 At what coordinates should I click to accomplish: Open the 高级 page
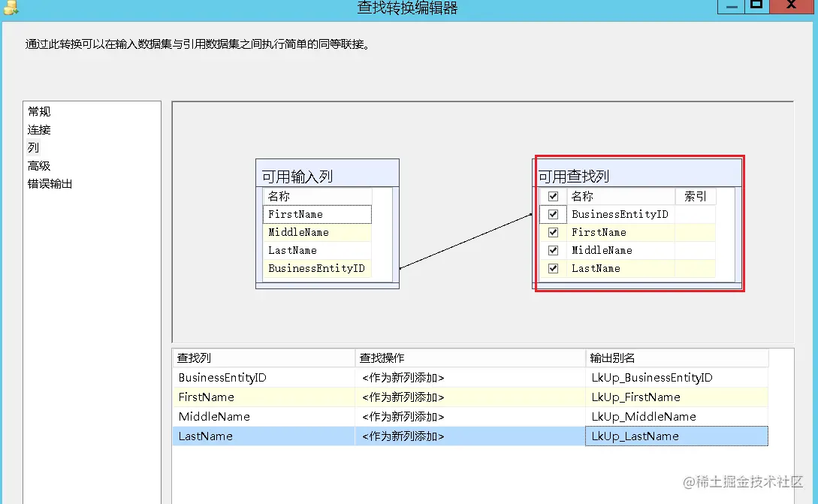coord(39,166)
